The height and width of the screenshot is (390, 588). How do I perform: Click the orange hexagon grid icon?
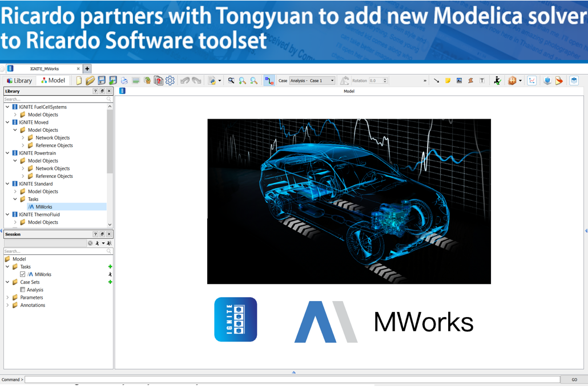click(x=512, y=80)
